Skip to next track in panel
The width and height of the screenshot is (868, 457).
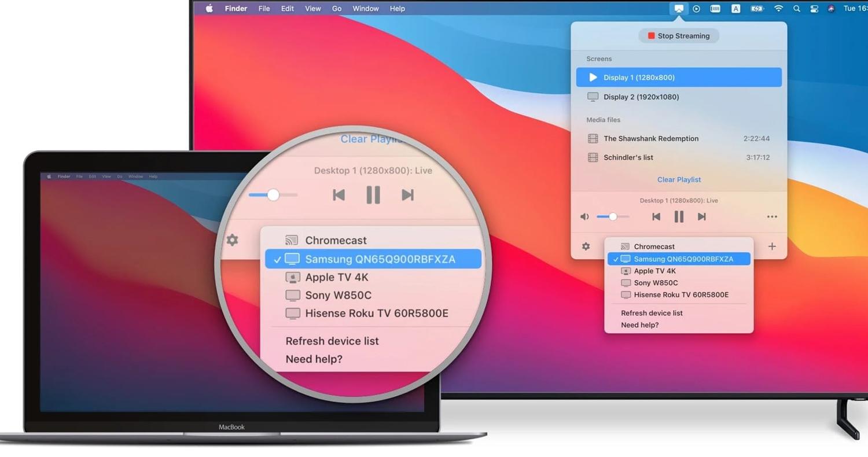tap(701, 216)
